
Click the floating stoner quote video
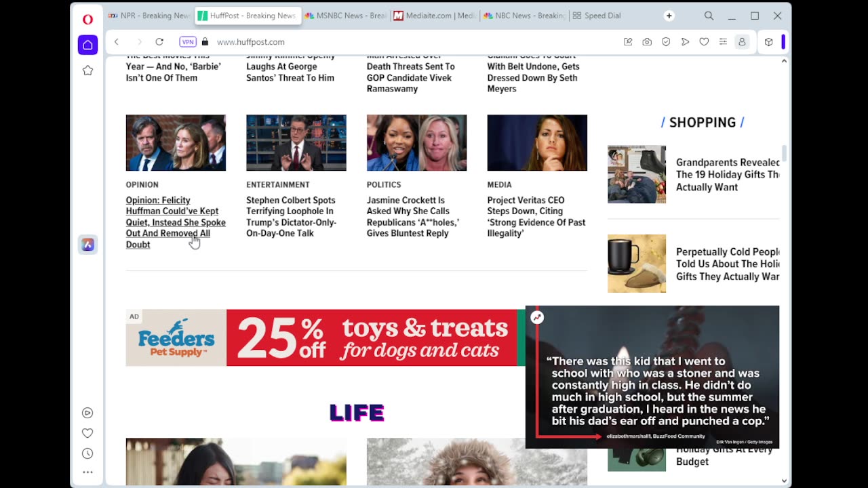(652, 377)
